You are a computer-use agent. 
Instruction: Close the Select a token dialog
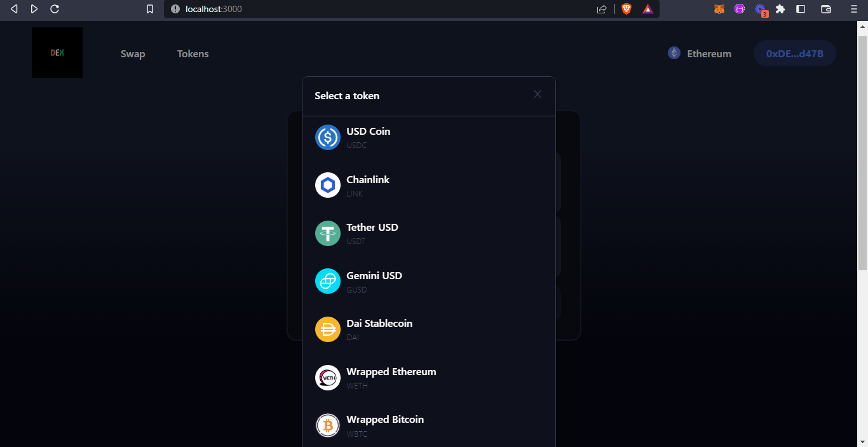[537, 94]
